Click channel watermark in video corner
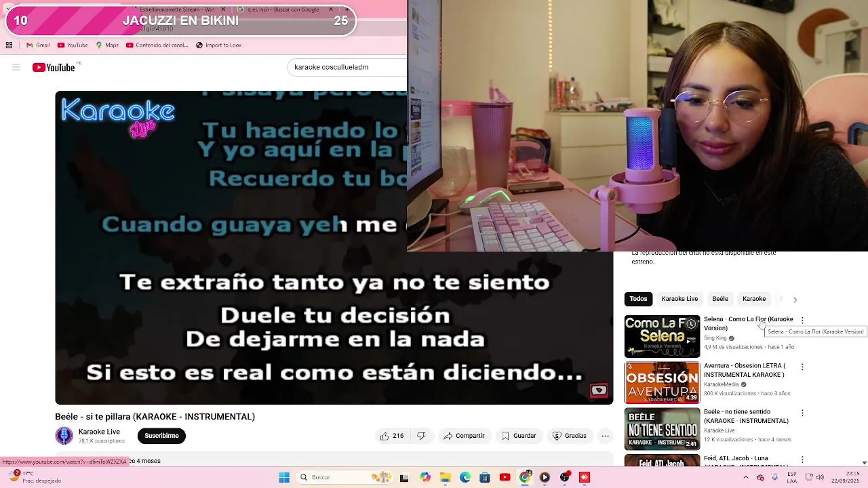868x488 pixels. [x=599, y=390]
